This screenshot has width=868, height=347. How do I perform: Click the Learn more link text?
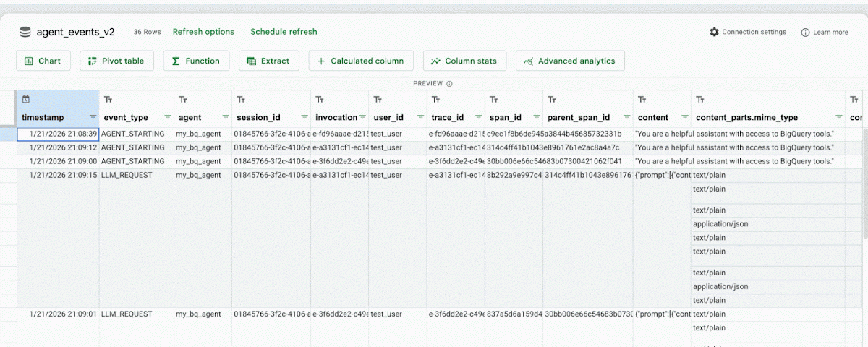[x=830, y=33]
